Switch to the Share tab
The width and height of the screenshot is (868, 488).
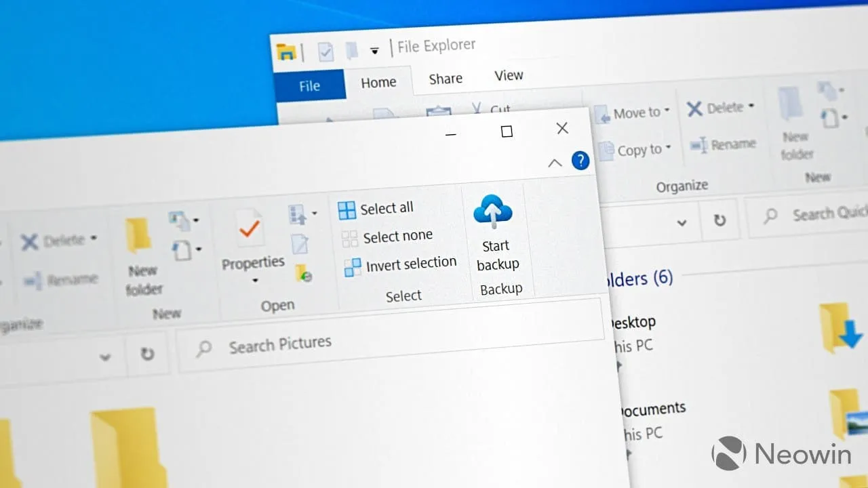coord(445,78)
